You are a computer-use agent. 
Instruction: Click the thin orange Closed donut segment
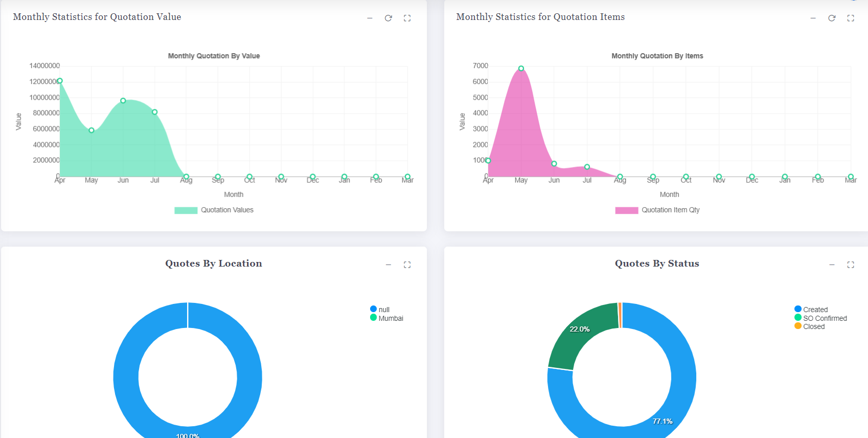pos(620,315)
